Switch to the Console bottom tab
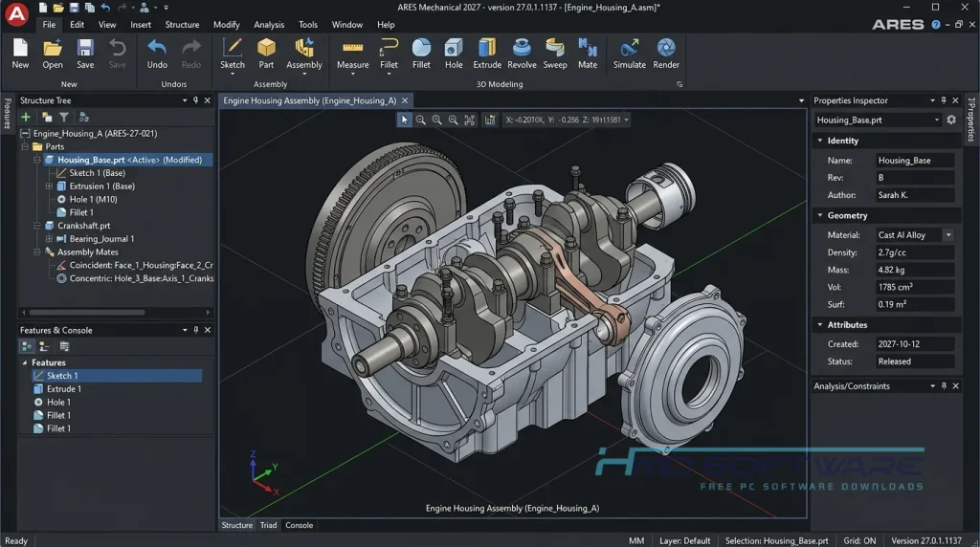 [299, 525]
